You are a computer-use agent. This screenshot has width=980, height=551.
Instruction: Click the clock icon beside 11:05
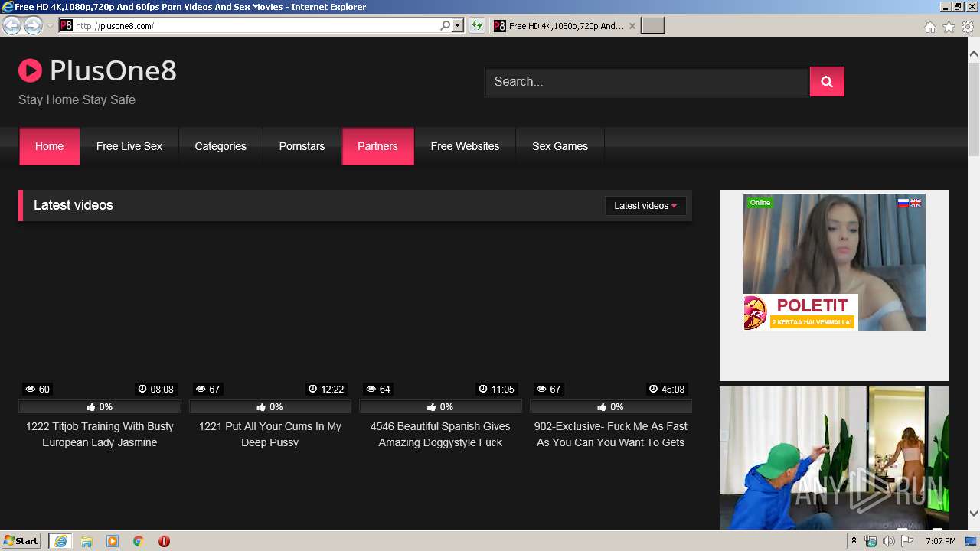pos(483,389)
